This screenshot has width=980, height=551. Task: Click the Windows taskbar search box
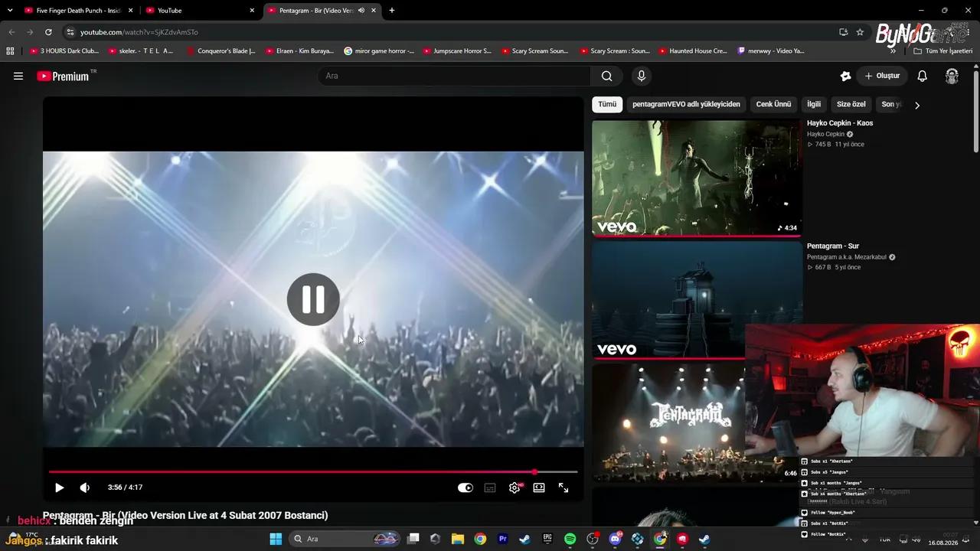coord(346,539)
